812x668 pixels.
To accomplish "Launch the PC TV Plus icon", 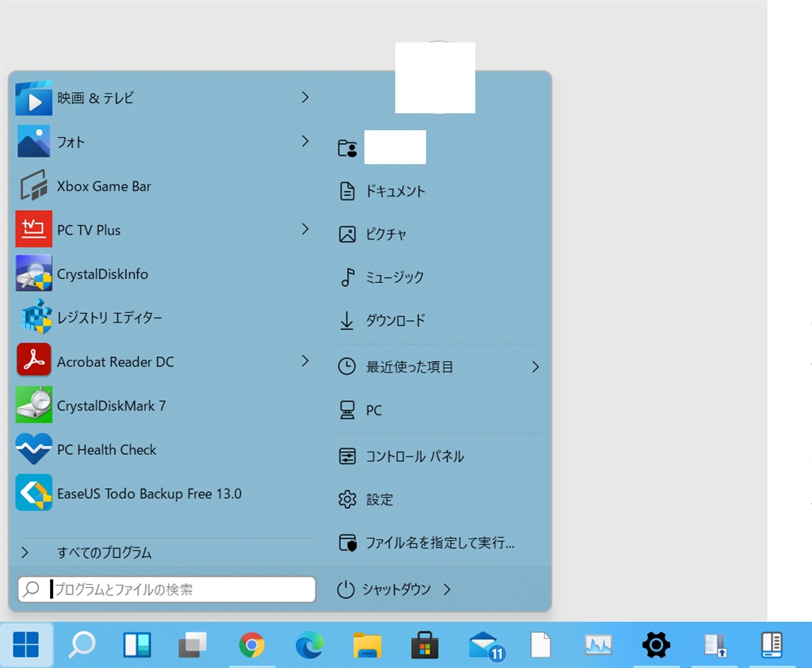I will pyautogui.click(x=33, y=229).
